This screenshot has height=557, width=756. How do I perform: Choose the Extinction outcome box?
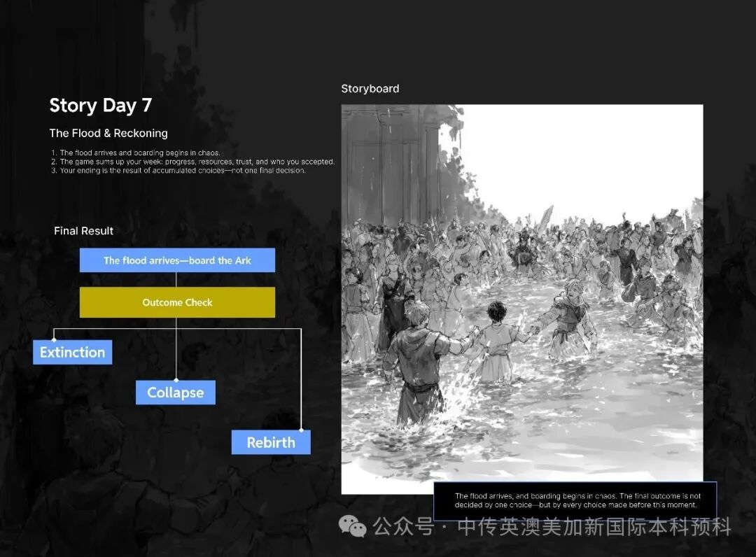pos(72,352)
